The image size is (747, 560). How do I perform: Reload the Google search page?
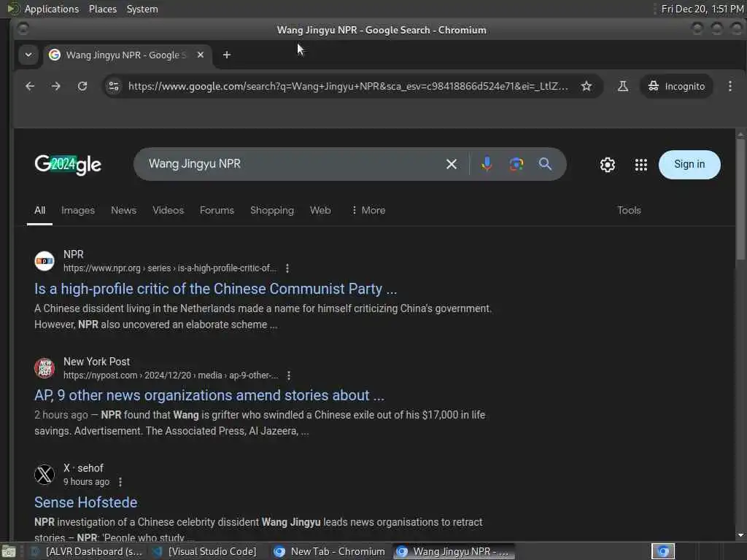coord(82,86)
